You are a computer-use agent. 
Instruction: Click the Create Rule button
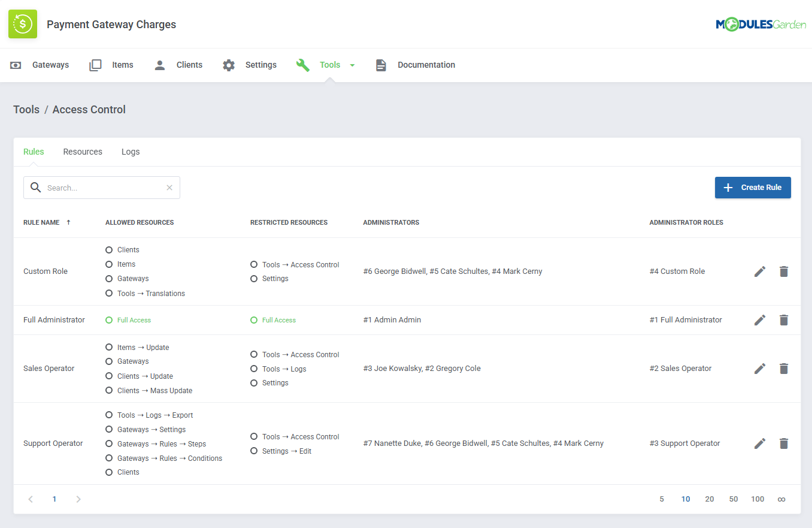click(x=753, y=187)
